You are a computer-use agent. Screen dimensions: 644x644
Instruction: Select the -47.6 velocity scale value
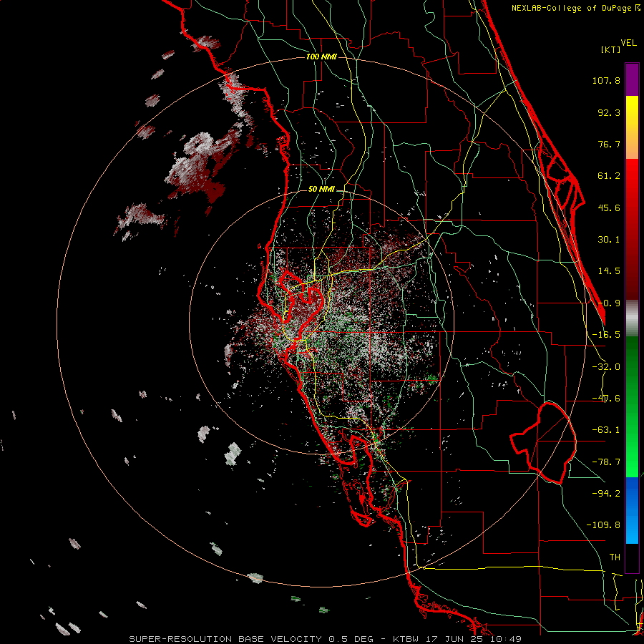pyautogui.click(x=606, y=399)
